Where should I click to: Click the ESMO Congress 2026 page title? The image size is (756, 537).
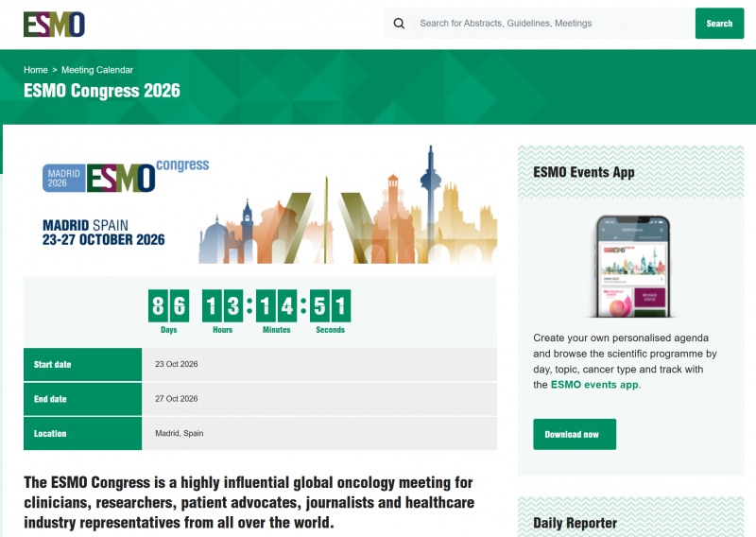tap(102, 91)
